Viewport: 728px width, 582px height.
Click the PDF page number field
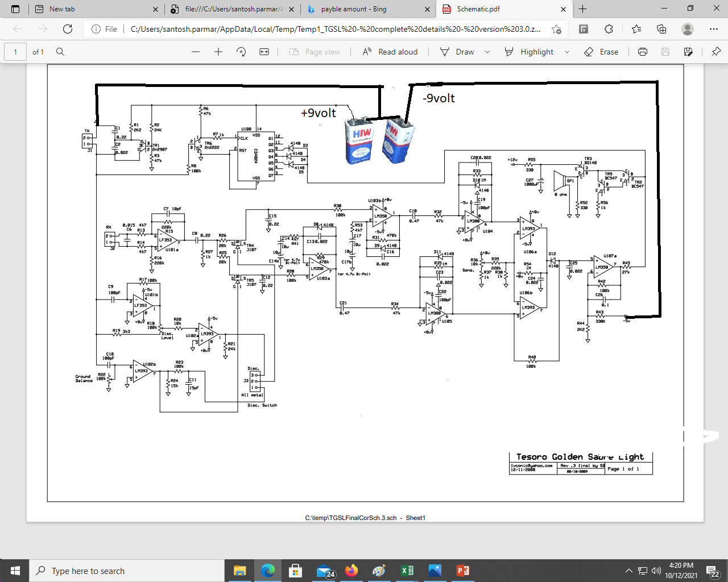pyautogui.click(x=15, y=52)
